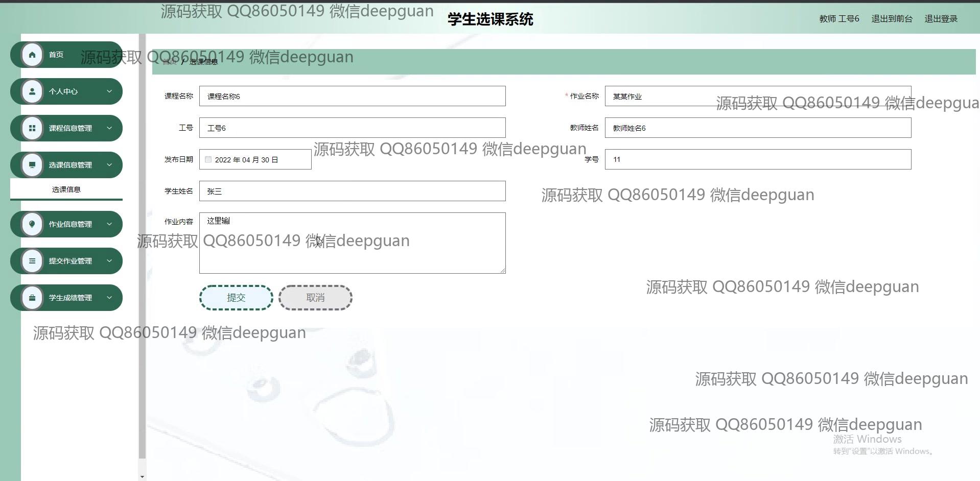This screenshot has width=980, height=481.
Task: Click the 作业内容 field label
Action: [179, 222]
